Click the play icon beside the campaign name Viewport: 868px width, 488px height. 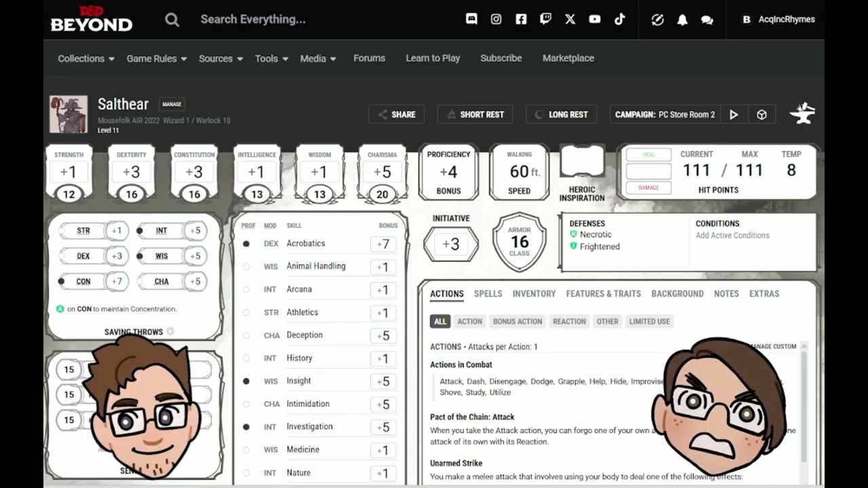tap(734, 115)
